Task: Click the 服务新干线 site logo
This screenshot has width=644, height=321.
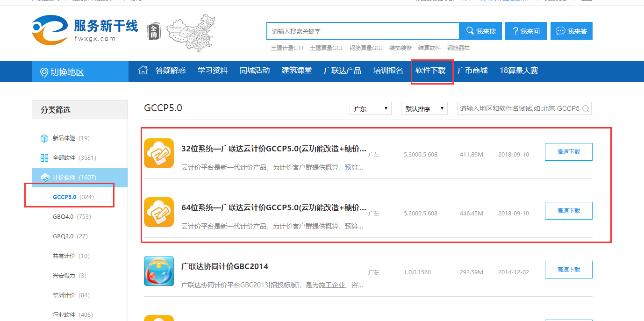Action: click(x=85, y=30)
